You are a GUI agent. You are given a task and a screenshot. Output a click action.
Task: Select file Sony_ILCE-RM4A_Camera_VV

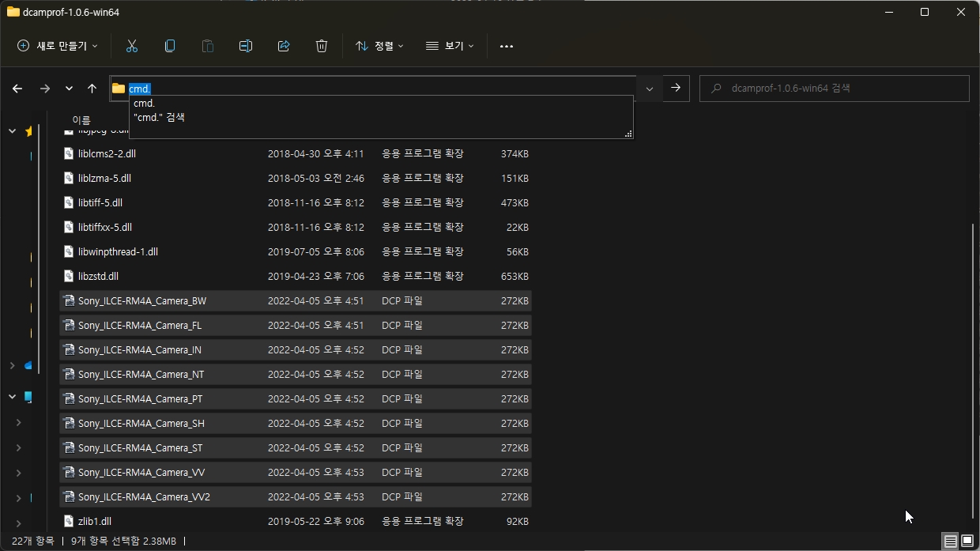coord(296,473)
